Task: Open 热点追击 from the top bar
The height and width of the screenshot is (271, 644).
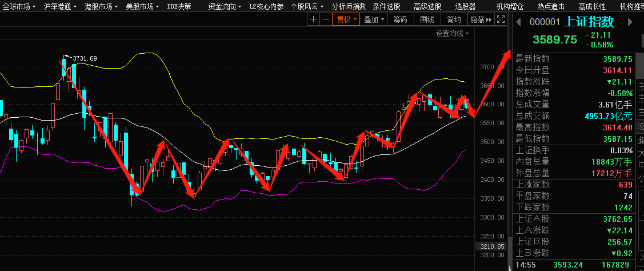Action: 551,6
